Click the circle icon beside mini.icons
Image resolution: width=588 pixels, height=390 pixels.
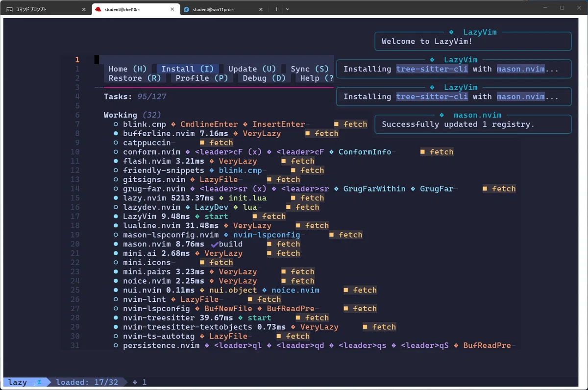click(116, 263)
